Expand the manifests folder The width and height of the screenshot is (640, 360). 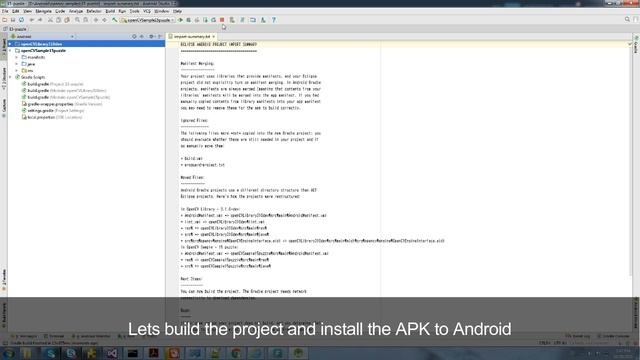tap(17, 57)
